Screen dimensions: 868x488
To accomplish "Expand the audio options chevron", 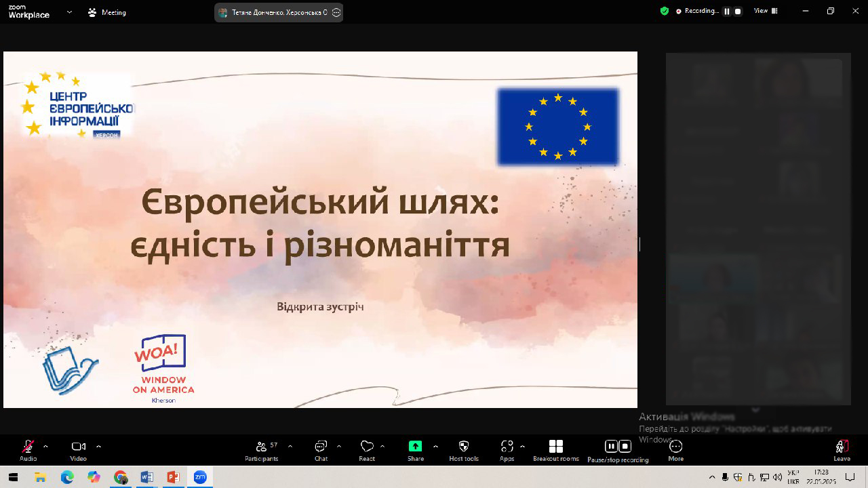I will coord(45,446).
